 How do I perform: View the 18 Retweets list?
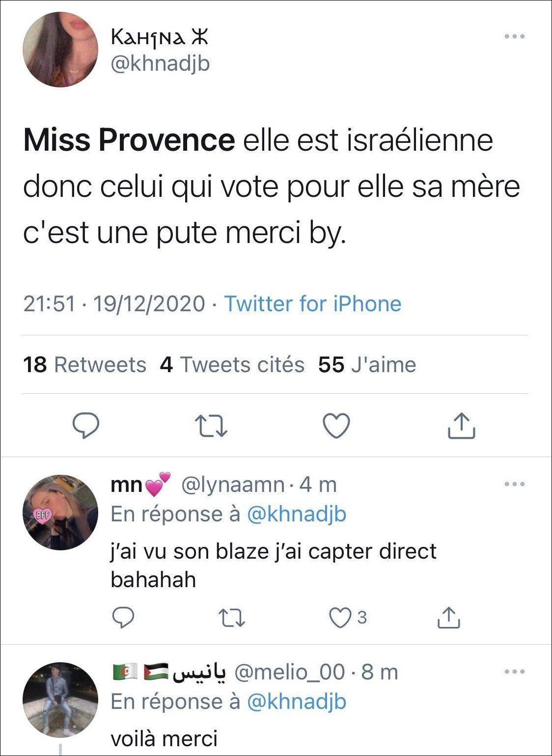[x=84, y=365]
